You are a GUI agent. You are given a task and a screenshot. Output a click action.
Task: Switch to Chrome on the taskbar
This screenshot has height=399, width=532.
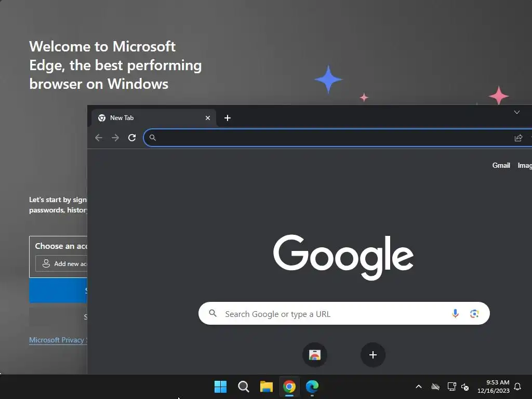tap(289, 387)
